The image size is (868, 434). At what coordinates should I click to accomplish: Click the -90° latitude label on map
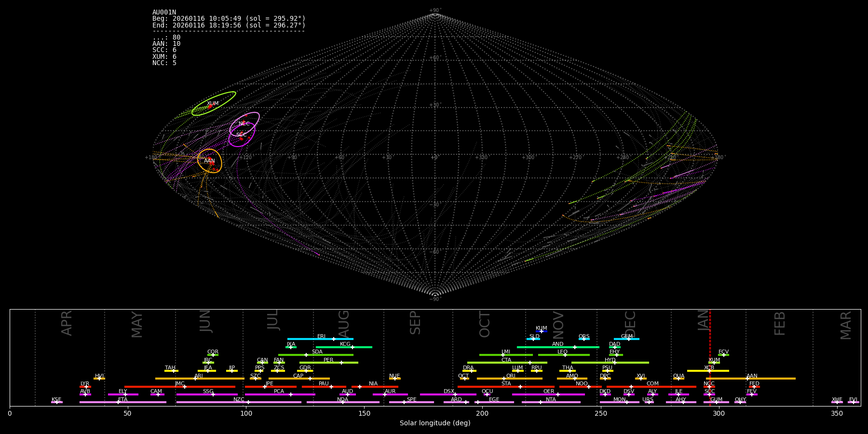point(435,299)
